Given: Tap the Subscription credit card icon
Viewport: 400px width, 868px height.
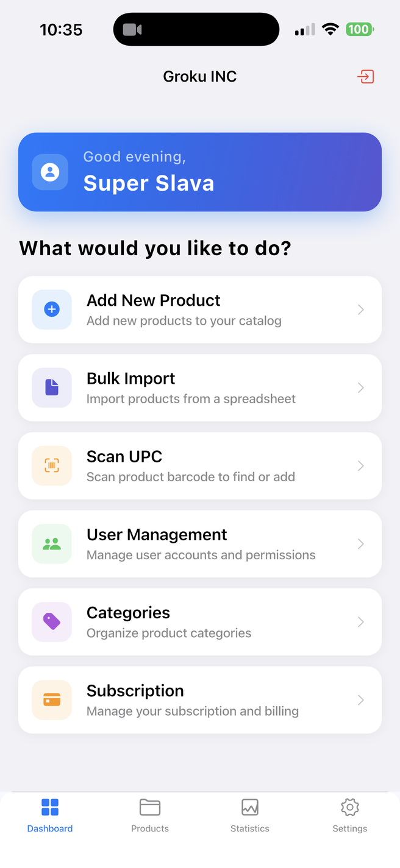Looking at the screenshot, I should coord(51,699).
